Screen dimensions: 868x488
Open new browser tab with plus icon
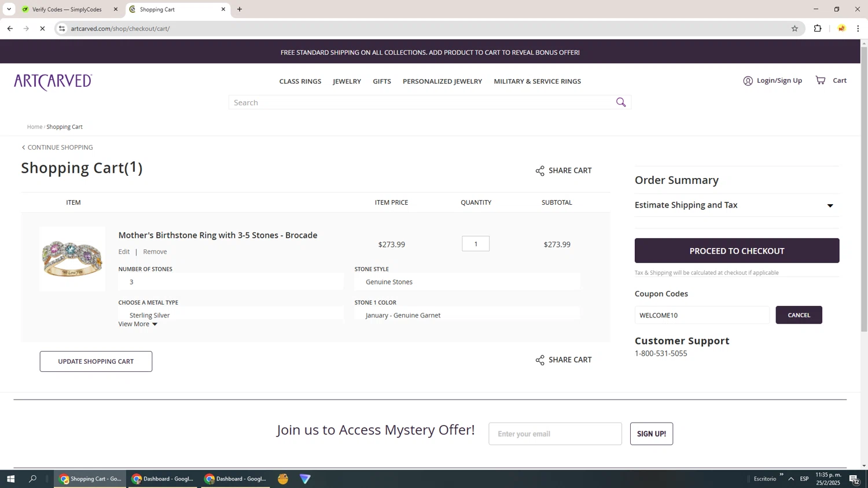click(x=240, y=9)
